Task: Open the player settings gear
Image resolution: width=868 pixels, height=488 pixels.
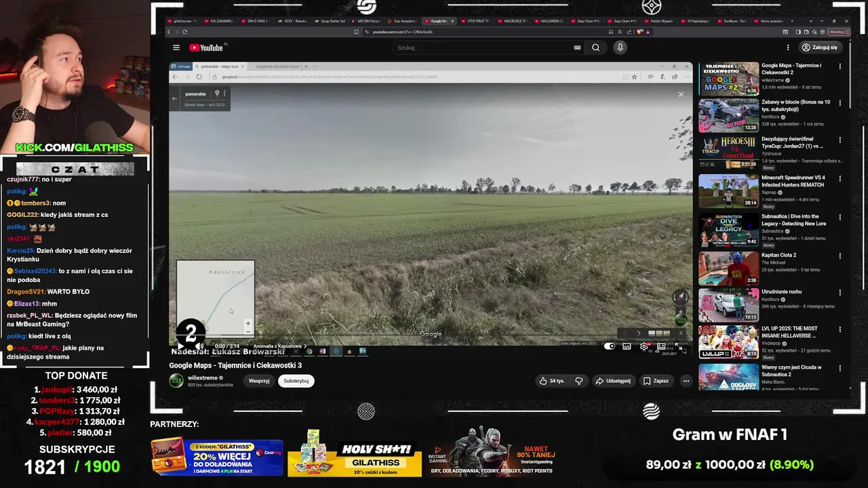Action: click(644, 346)
